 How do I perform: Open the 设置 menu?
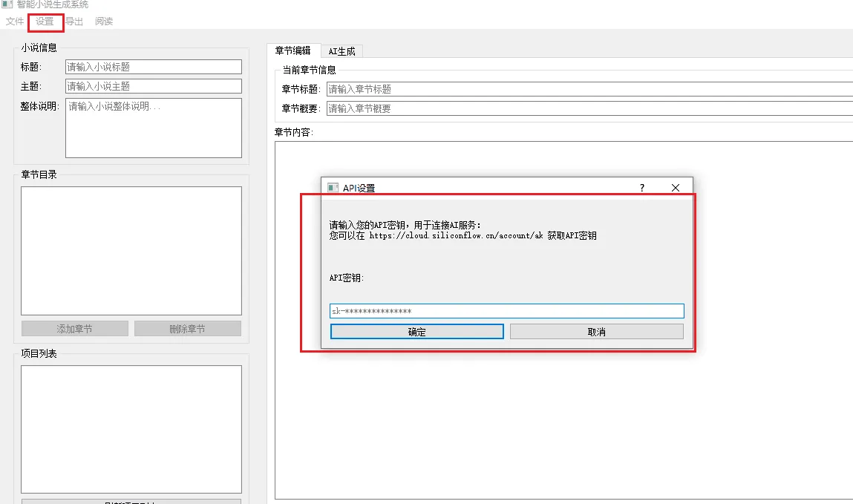click(x=45, y=22)
